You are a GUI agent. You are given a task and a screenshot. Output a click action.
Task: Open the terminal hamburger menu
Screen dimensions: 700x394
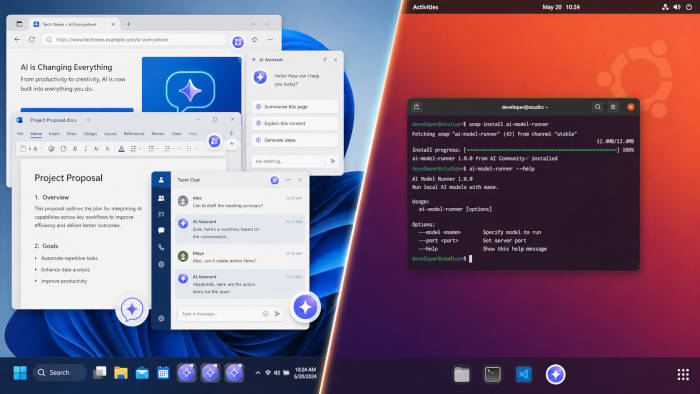point(613,107)
